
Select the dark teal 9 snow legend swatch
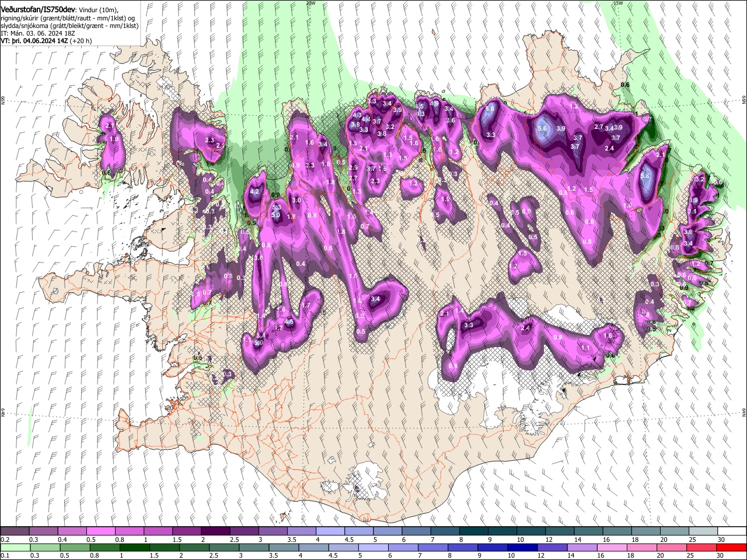point(502,531)
